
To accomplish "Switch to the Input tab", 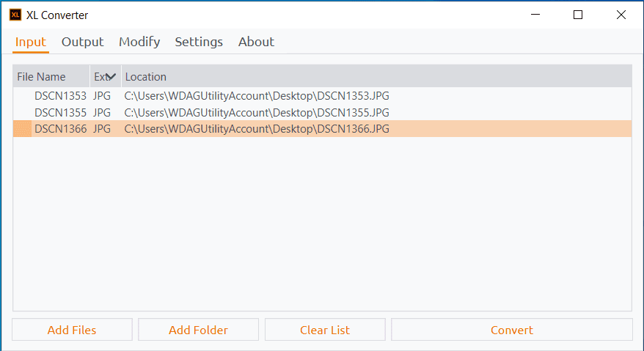I will [30, 42].
